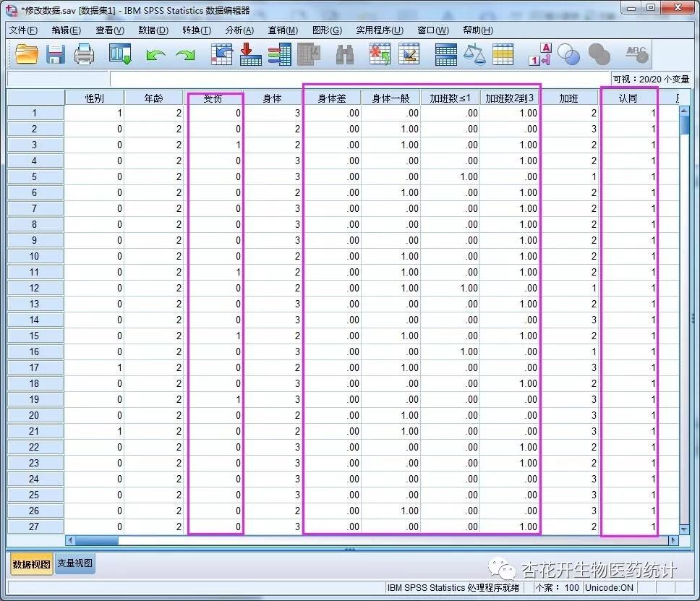Select the 数据视图 tab
Screen dimensions: 700x601
[30, 563]
